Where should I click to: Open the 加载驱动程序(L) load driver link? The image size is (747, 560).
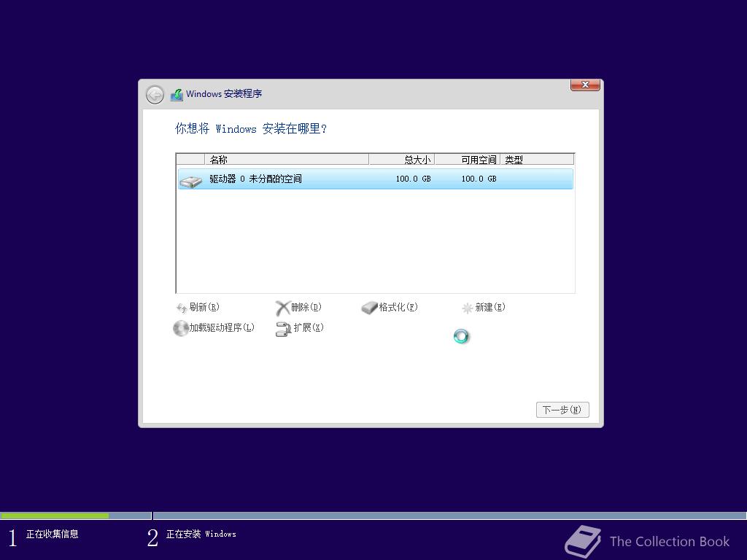(222, 327)
